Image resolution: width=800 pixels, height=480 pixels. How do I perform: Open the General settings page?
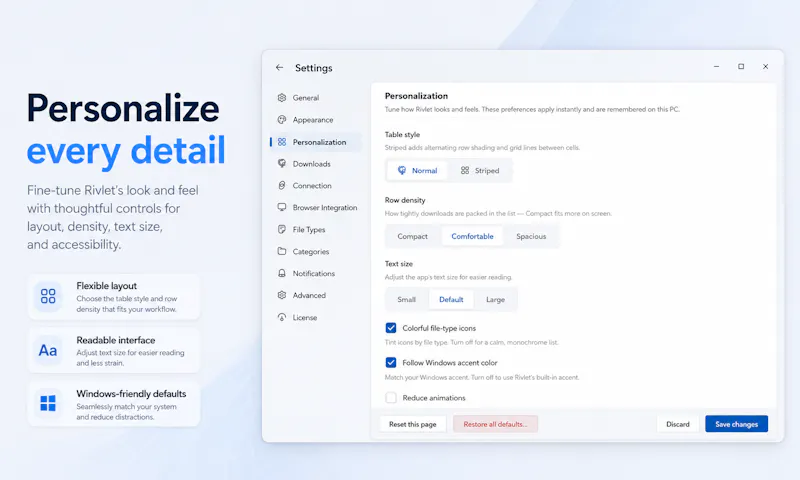coord(315,97)
